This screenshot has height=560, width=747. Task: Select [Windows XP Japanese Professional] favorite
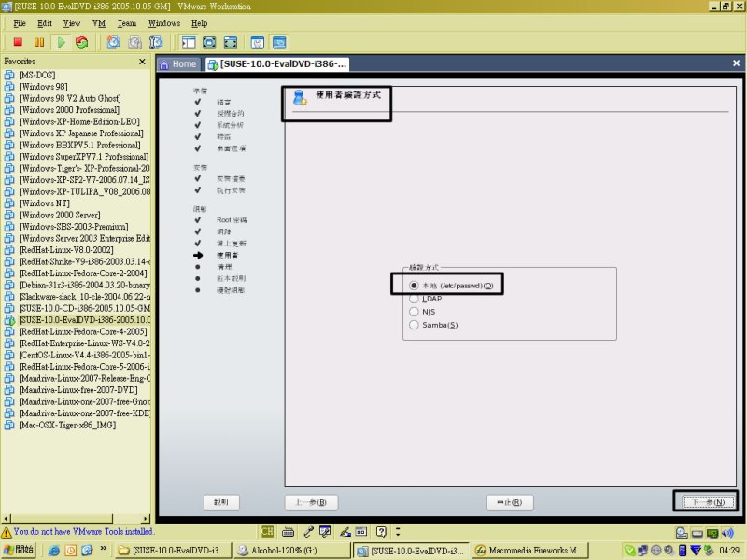pyautogui.click(x=81, y=133)
